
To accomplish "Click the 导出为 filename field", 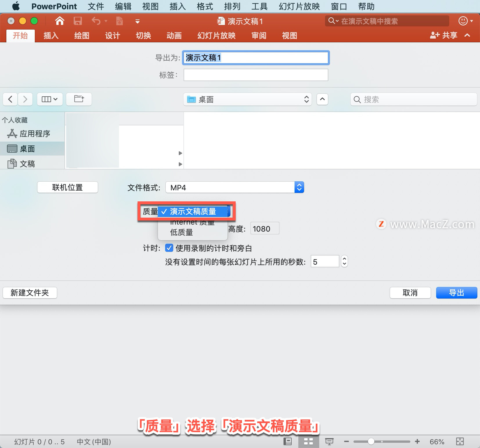I will coord(256,58).
